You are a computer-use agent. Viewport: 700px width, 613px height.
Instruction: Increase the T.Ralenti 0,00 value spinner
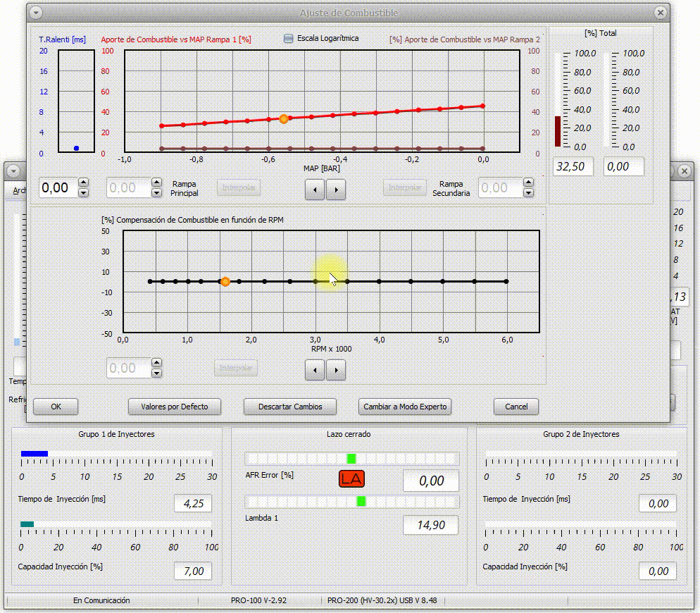point(84,182)
